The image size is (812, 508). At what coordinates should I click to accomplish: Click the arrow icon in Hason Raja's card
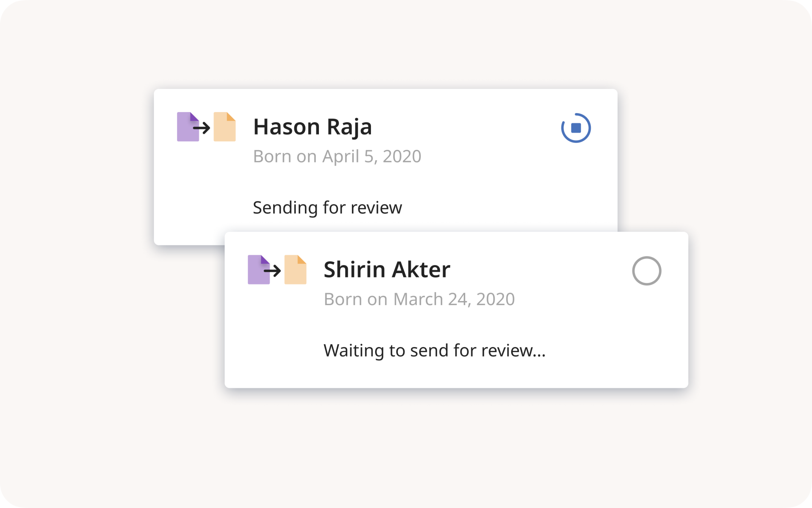point(202,128)
